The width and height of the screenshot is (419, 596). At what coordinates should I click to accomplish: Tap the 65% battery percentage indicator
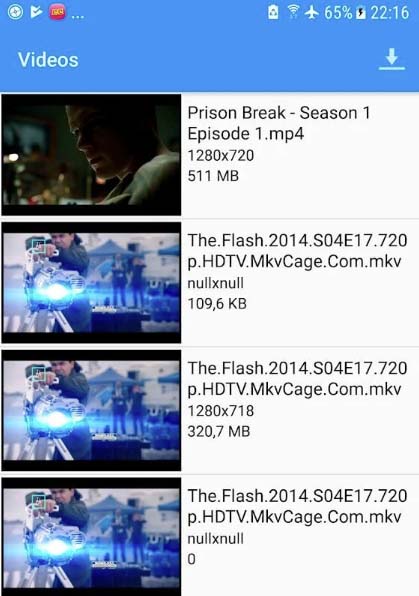[x=338, y=13]
